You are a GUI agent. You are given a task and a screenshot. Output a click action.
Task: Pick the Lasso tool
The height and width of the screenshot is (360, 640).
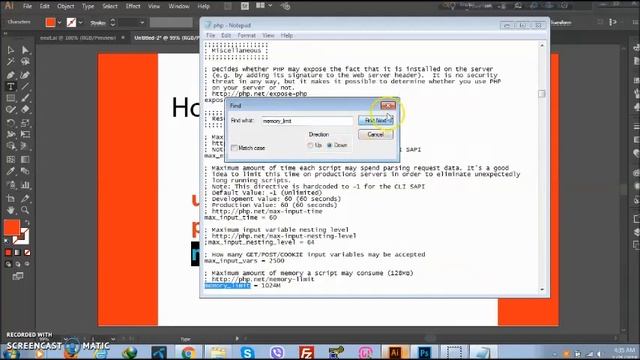25,62
